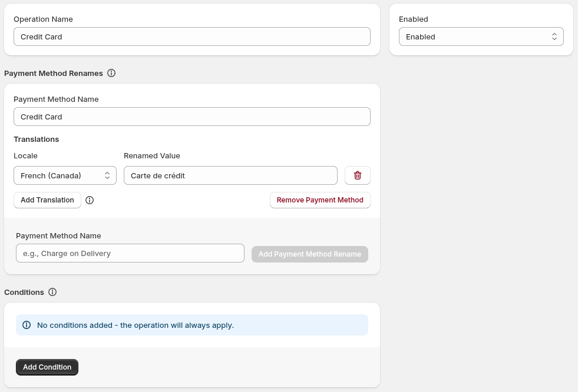Click the 'Translations' heading text

(x=36, y=139)
